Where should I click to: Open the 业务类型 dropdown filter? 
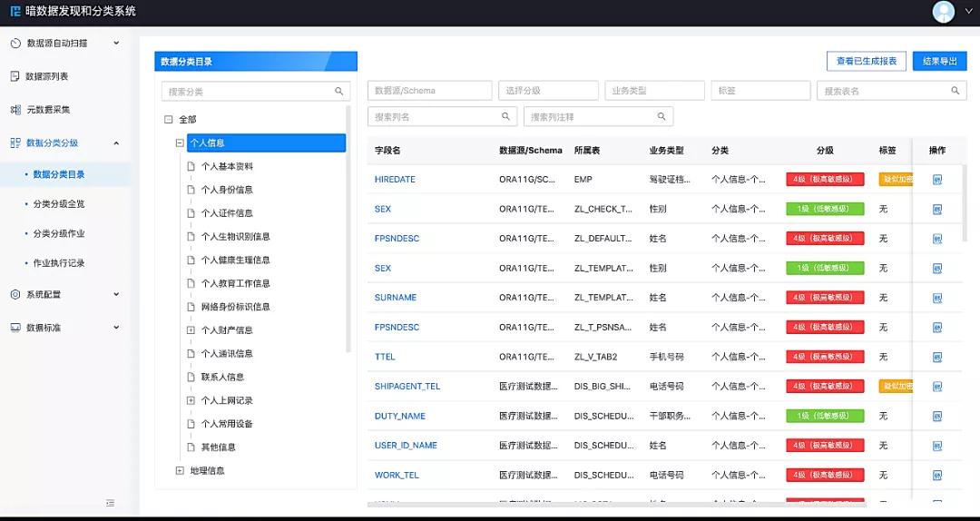pos(653,91)
